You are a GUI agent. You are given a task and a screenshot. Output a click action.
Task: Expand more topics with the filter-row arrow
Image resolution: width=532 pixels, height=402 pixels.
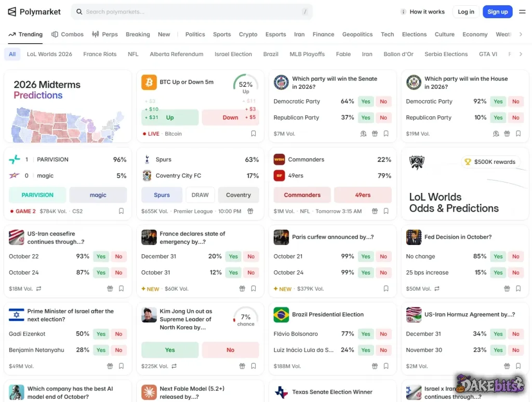point(521,54)
